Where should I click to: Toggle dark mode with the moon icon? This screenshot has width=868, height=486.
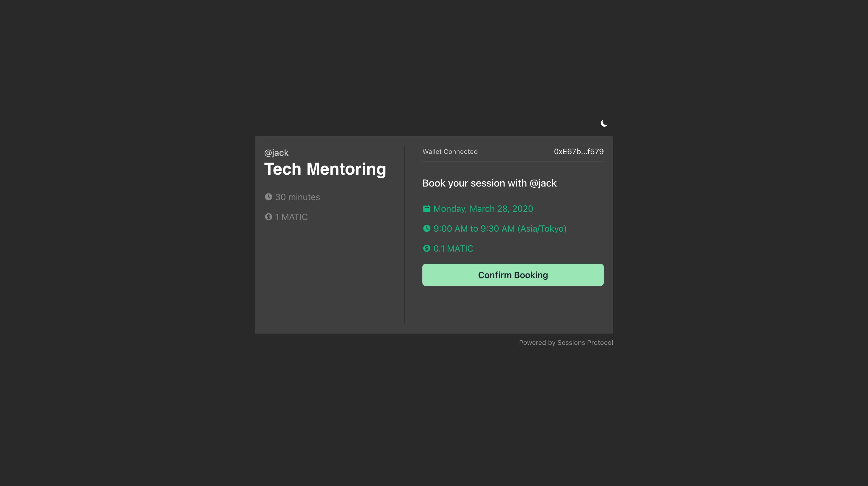[604, 123]
